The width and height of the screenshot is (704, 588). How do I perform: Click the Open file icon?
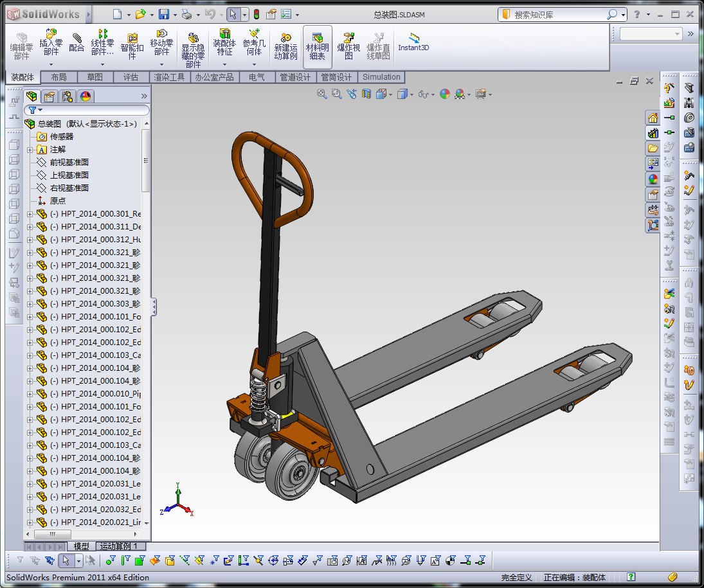(x=141, y=14)
